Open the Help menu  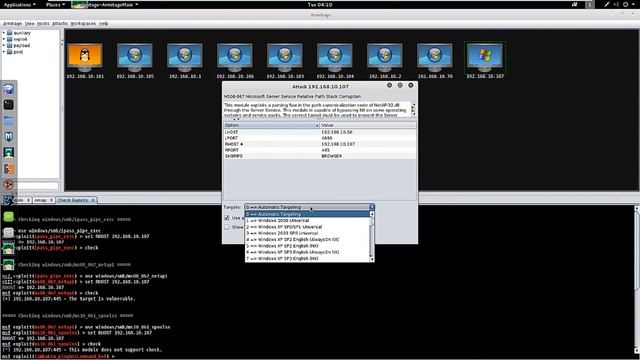pyautogui.click(x=104, y=24)
